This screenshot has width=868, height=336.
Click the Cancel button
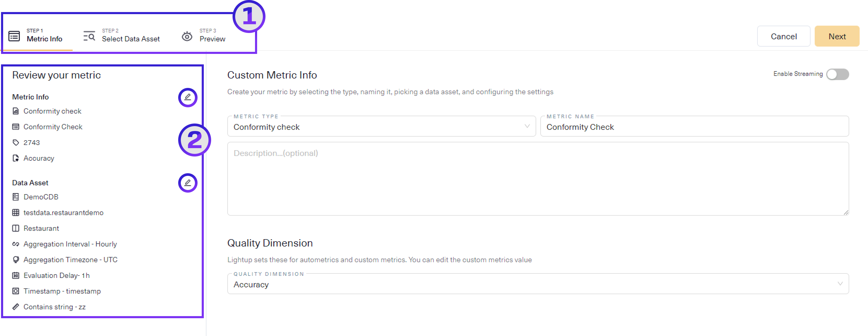[x=783, y=36]
